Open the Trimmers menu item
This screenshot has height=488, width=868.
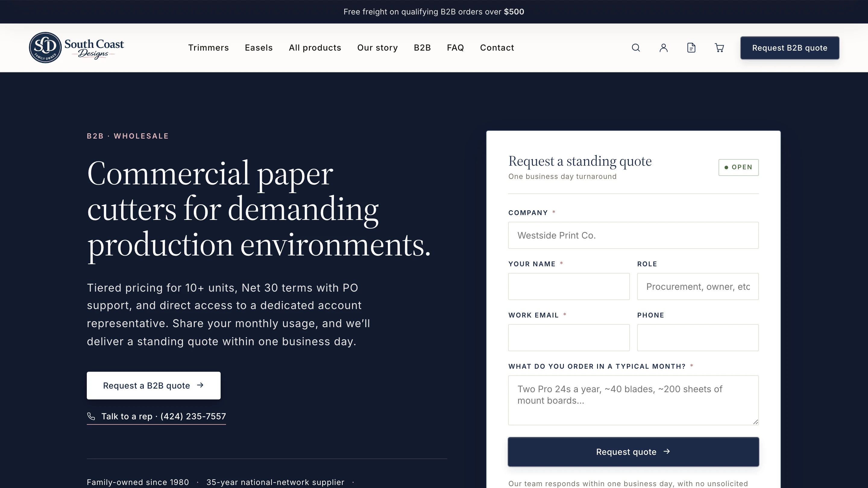(x=208, y=48)
